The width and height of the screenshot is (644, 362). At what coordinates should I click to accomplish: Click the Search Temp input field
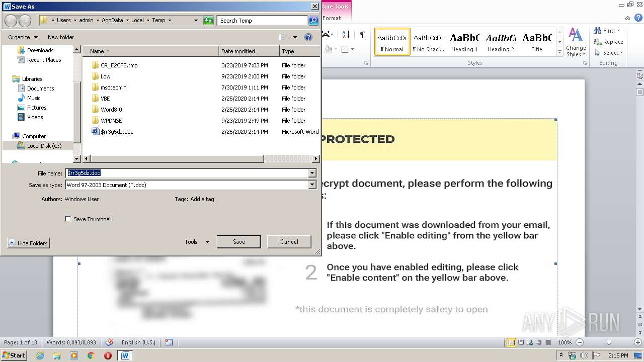tap(263, 21)
